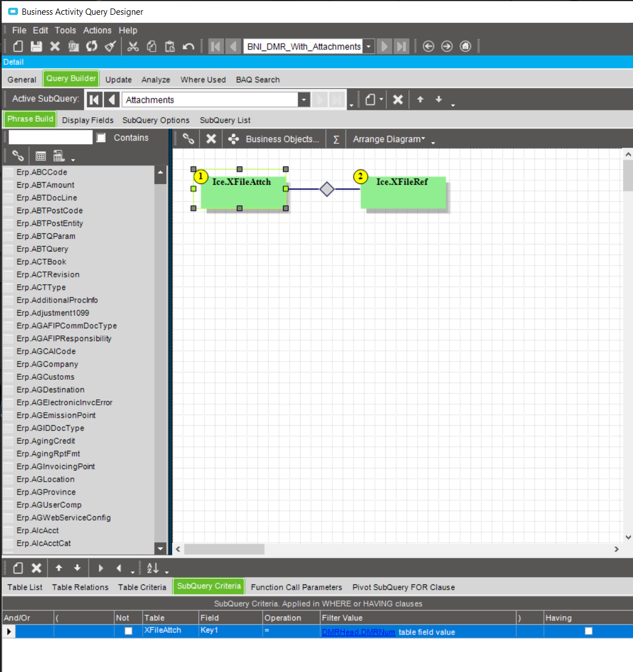This screenshot has width=633, height=672.
Task: Click the Cut scissors icon
Action: 133,46
